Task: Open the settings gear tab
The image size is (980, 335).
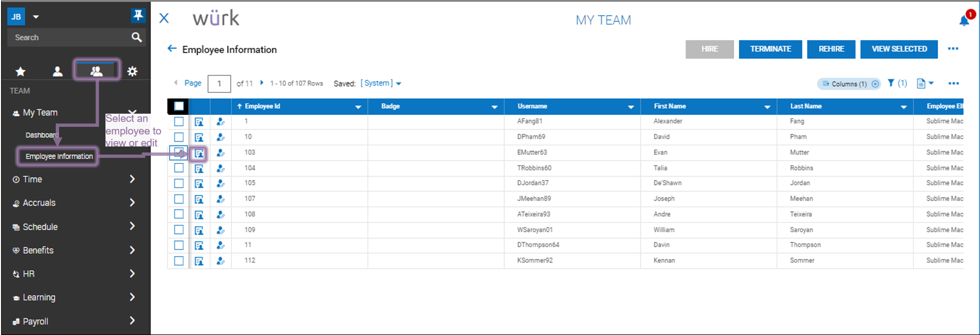Action: (132, 72)
